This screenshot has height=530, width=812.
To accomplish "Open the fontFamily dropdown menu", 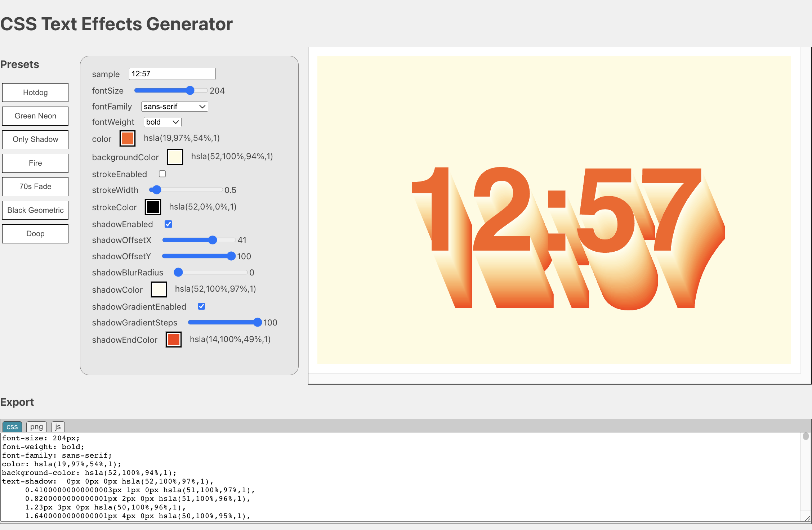I will point(175,107).
